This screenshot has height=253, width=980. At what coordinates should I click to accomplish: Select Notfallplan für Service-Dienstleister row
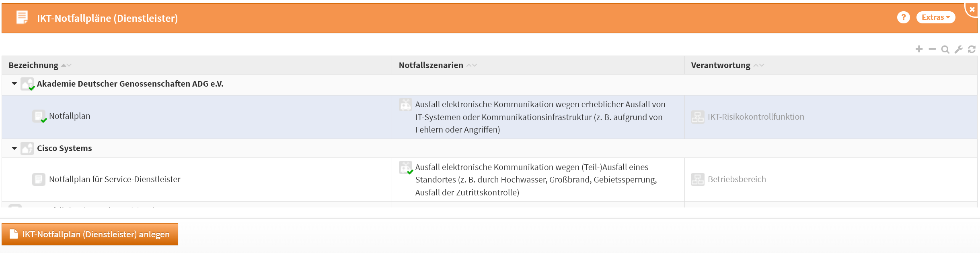click(x=115, y=179)
